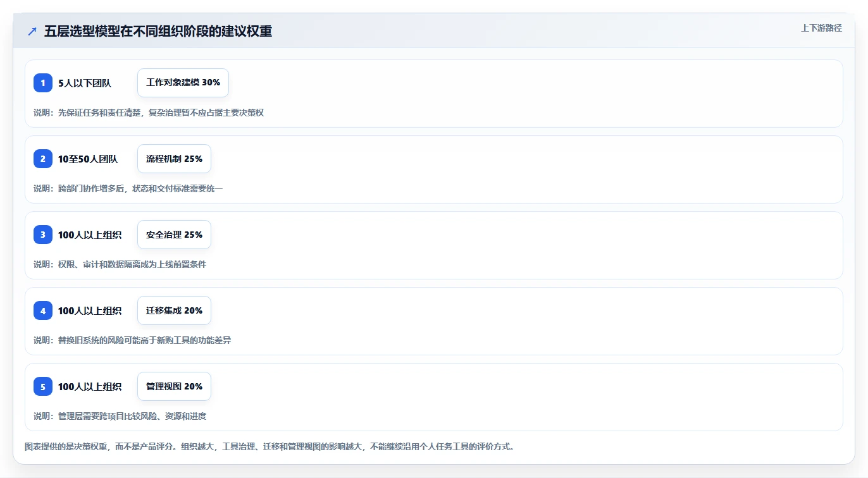
Task: Click 100人以上组织 in the 管理视图 row
Action: coord(90,386)
